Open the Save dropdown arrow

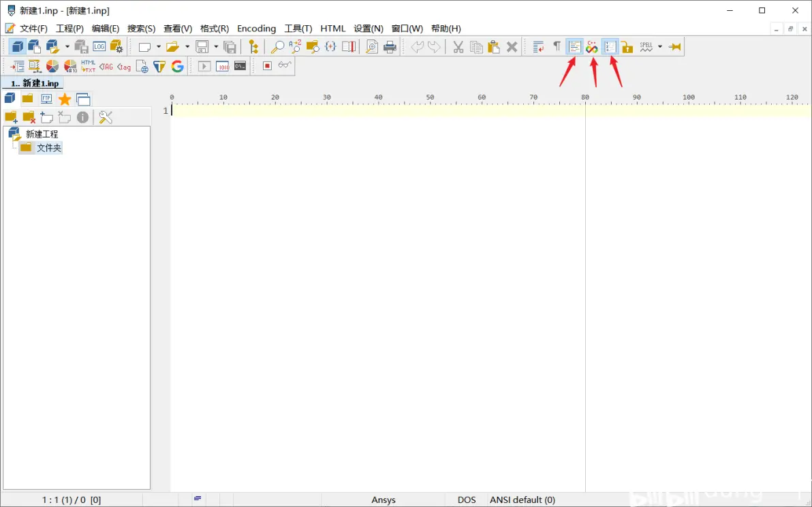coord(216,47)
